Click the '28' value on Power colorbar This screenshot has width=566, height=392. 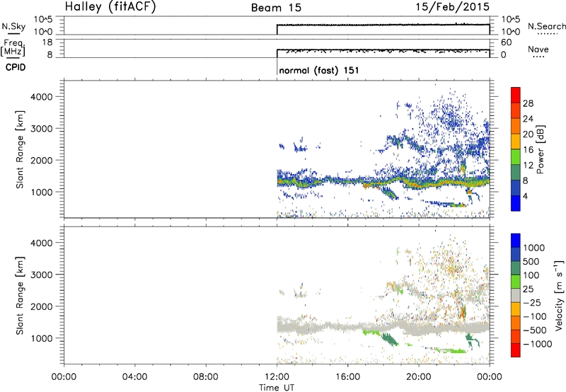528,103
